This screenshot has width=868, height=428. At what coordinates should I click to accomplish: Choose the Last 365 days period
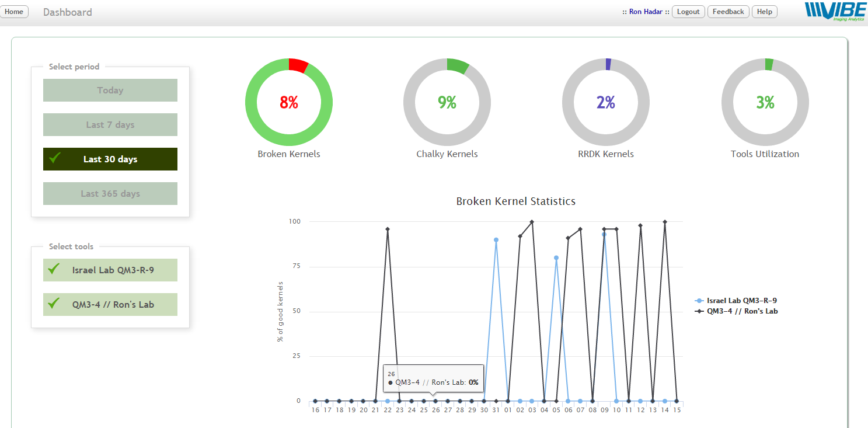[x=110, y=194]
